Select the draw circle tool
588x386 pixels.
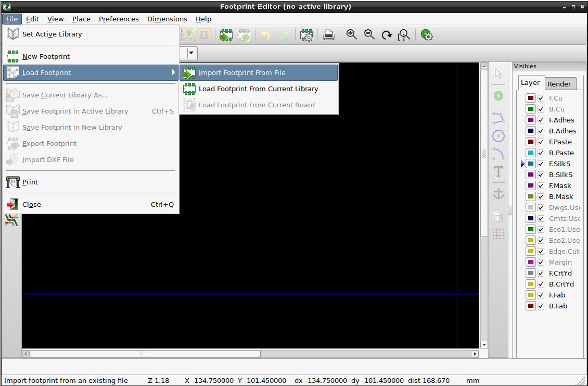(498, 136)
